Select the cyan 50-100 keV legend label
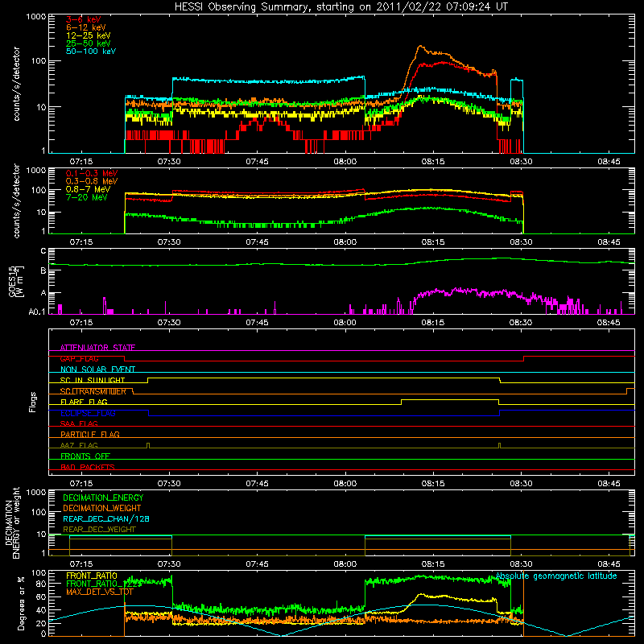The height and width of the screenshot is (644, 644). (x=91, y=52)
